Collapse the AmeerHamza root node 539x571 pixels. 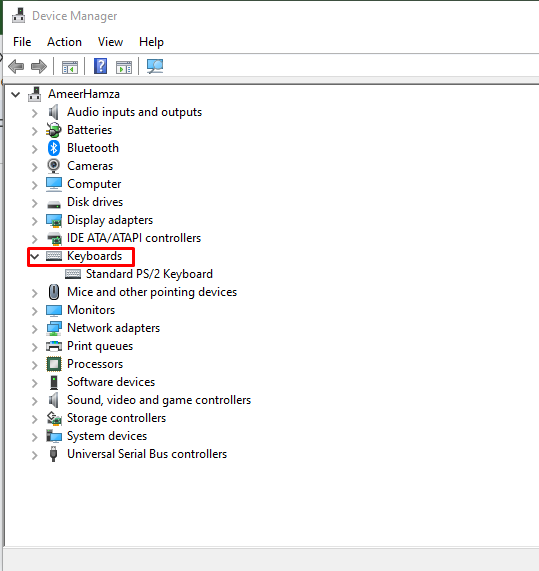tap(16, 95)
